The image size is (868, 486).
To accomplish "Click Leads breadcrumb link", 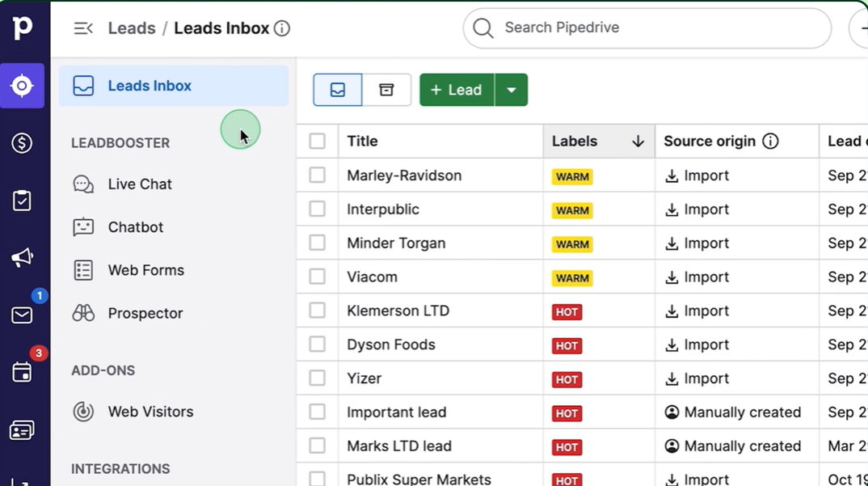I will [x=132, y=28].
